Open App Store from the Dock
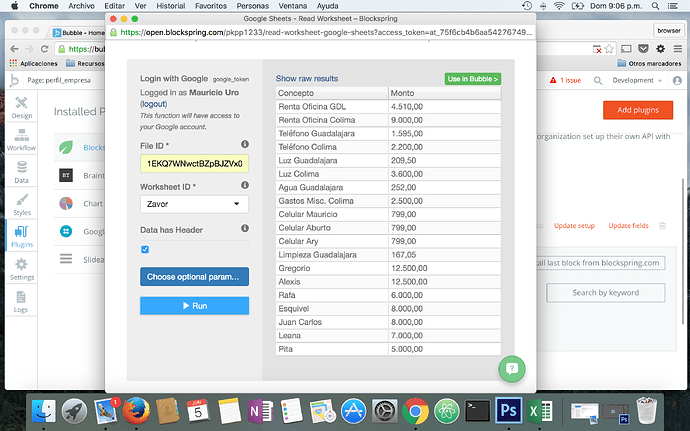 click(353, 410)
